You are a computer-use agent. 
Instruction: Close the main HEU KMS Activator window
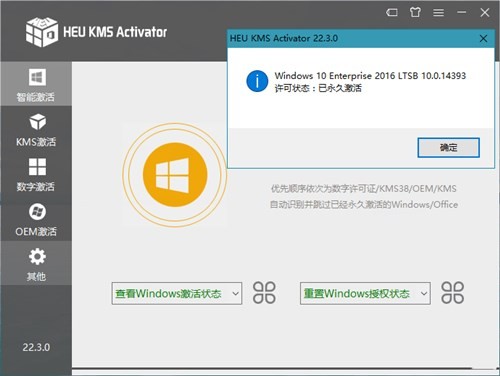[485, 13]
